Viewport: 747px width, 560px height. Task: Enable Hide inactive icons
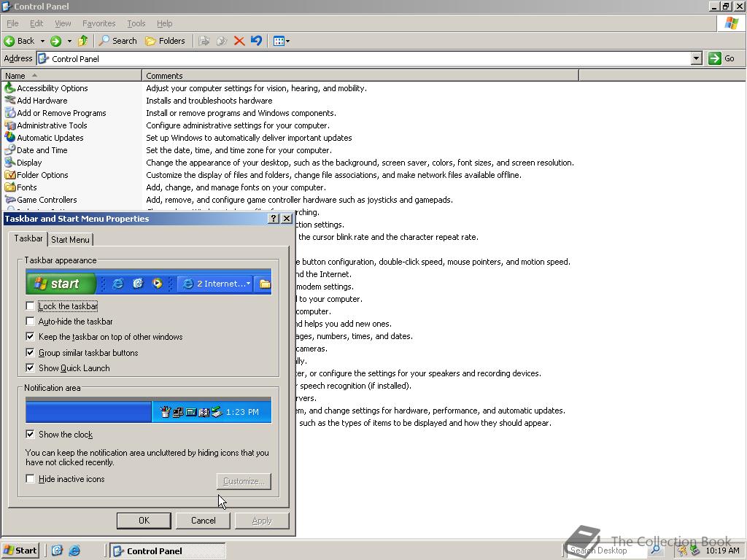pos(30,479)
